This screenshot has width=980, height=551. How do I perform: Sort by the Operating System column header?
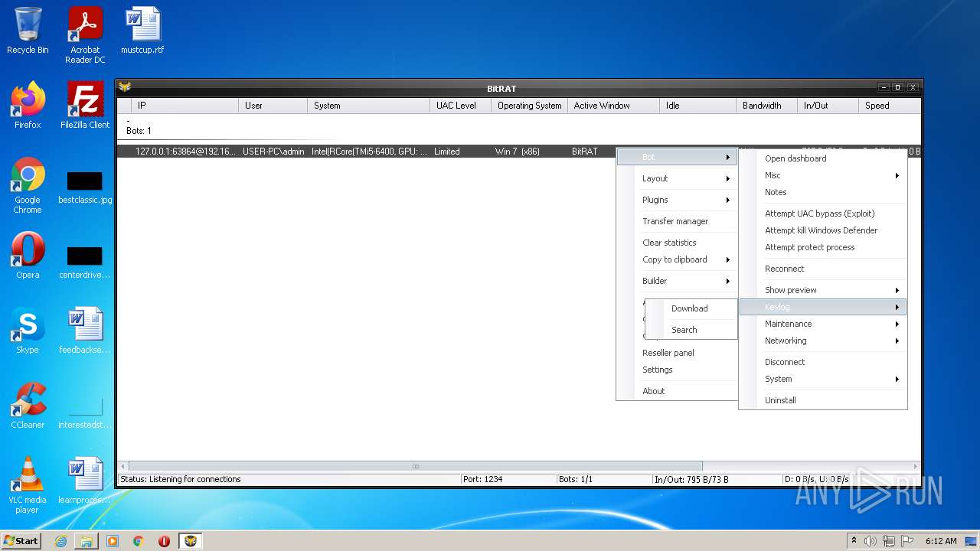(529, 106)
